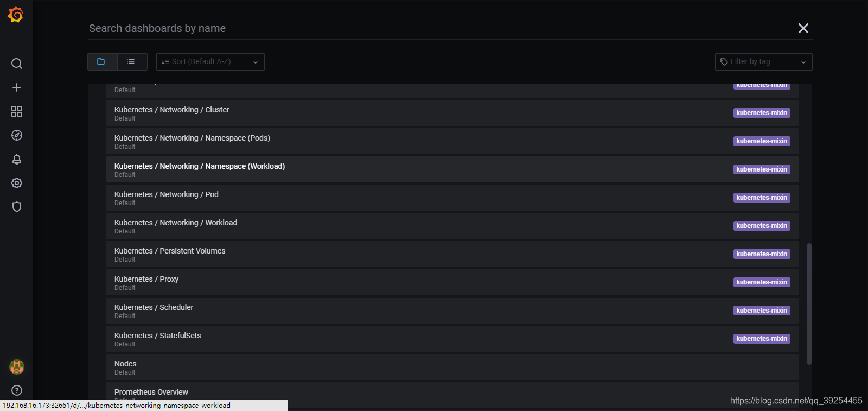Click kubernetes-mixin tag on StatefulSets row
Image resolution: width=868 pixels, height=411 pixels.
point(762,339)
